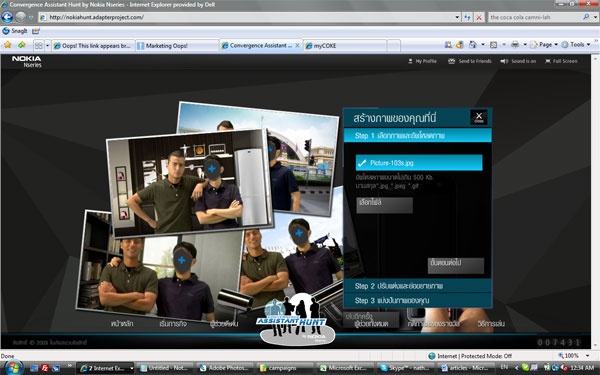This screenshot has width=600, height=375.
Task: Click the red Stop loading icon
Action: [x=479, y=17]
